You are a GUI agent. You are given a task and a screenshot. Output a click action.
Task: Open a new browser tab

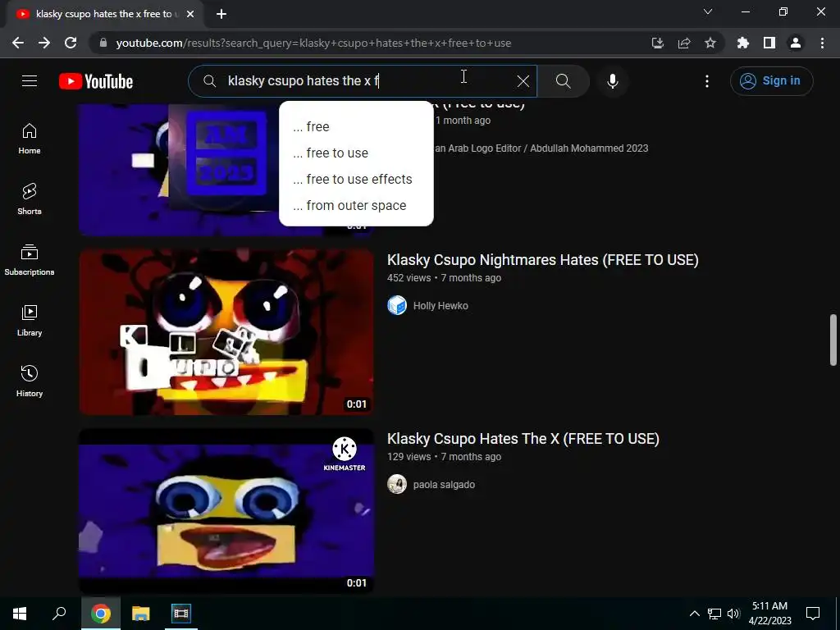click(221, 14)
